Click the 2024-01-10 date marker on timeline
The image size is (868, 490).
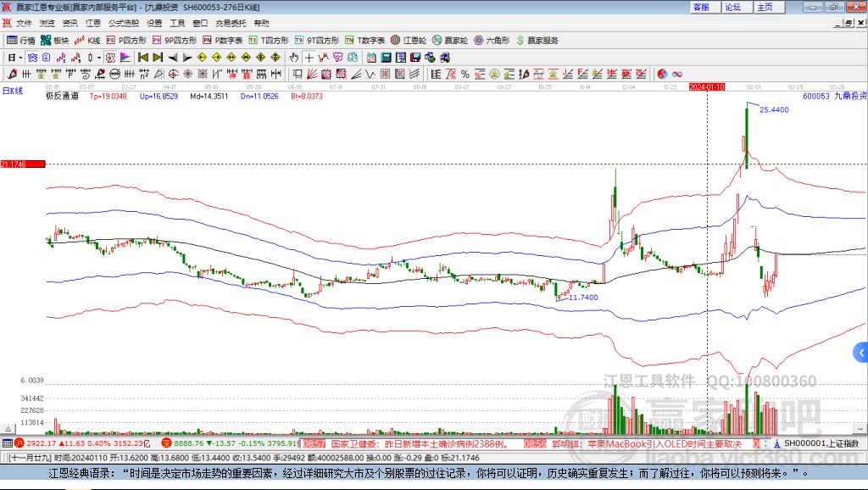[707, 87]
